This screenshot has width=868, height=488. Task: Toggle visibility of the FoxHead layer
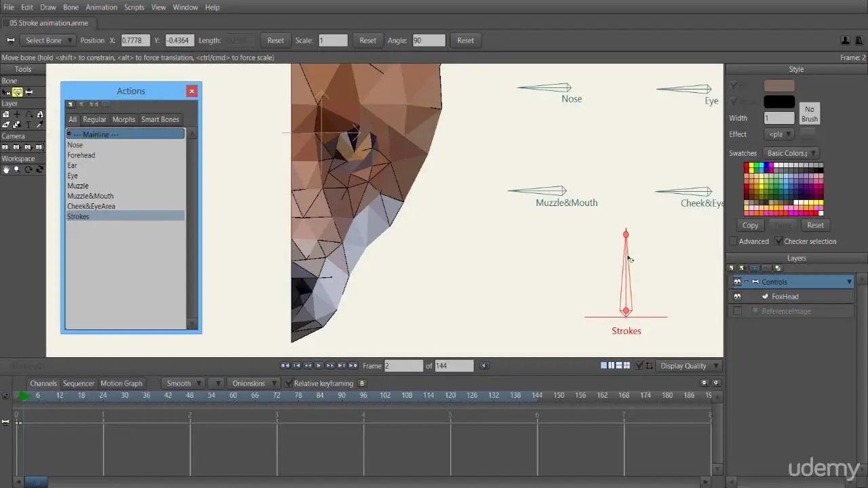(x=737, y=297)
